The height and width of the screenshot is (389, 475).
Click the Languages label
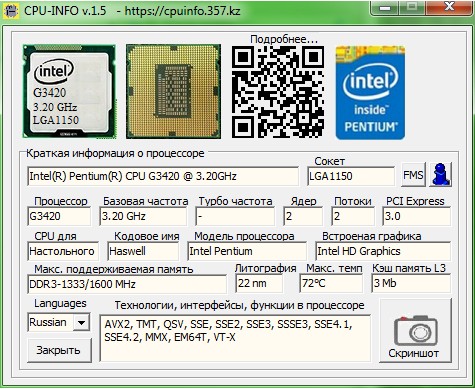click(60, 303)
